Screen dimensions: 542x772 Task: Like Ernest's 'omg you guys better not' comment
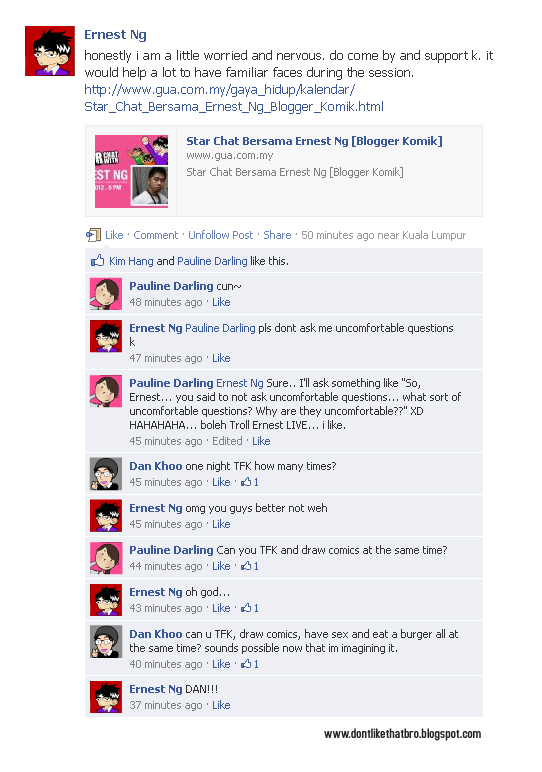[221, 524]
